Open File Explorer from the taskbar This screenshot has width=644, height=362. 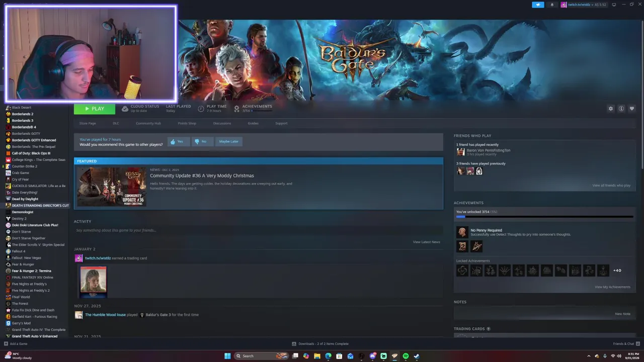(317, 356)
